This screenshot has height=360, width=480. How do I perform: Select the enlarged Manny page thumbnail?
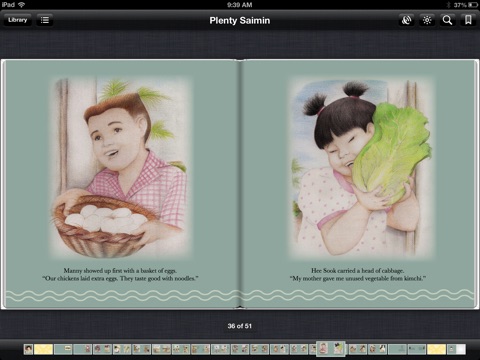(x=323, y=349)
